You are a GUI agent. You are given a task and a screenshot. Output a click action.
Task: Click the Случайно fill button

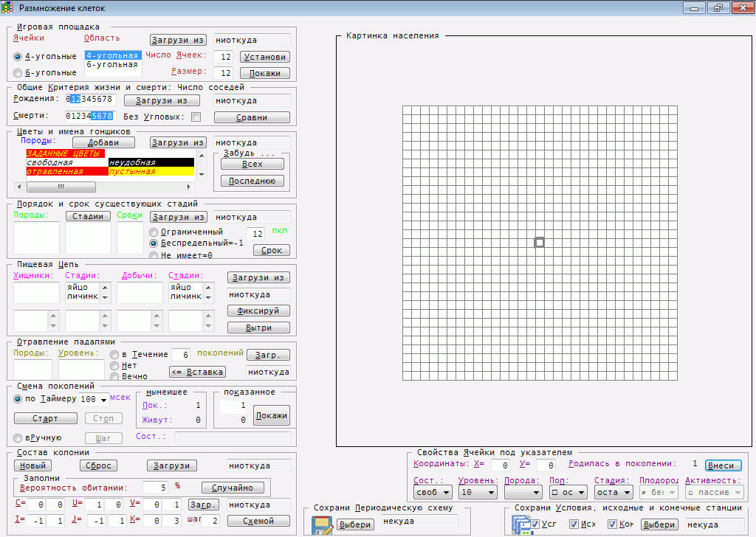pos(233,488)
